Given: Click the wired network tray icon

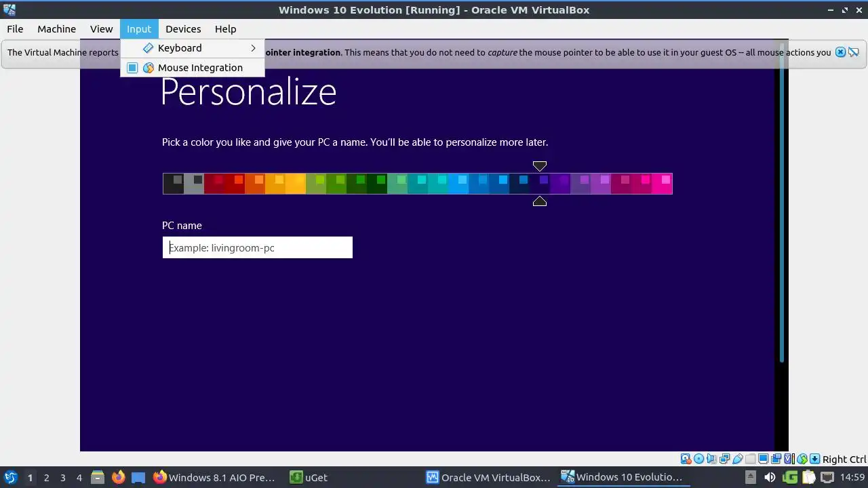Looking at the screenshot, I should point(827,477).
